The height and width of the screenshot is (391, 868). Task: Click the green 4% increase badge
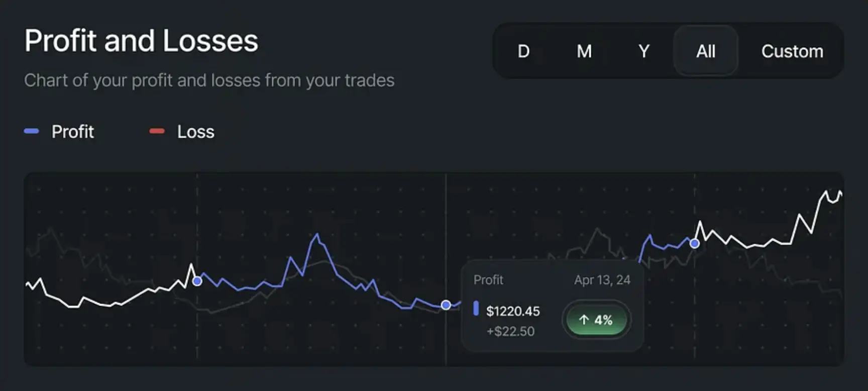point(596,320)
